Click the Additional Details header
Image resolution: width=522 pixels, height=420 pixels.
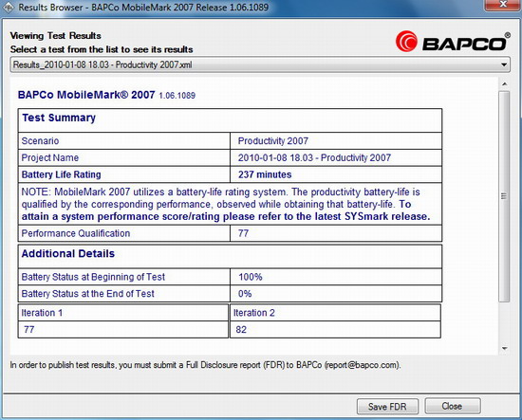pyautogui.click(x=68, y=254)
